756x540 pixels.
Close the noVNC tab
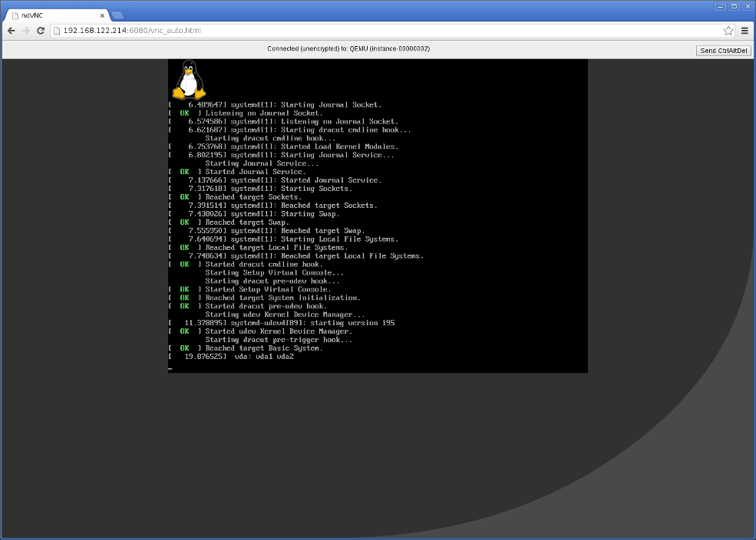pyautogui.click(x=102, y=15)
